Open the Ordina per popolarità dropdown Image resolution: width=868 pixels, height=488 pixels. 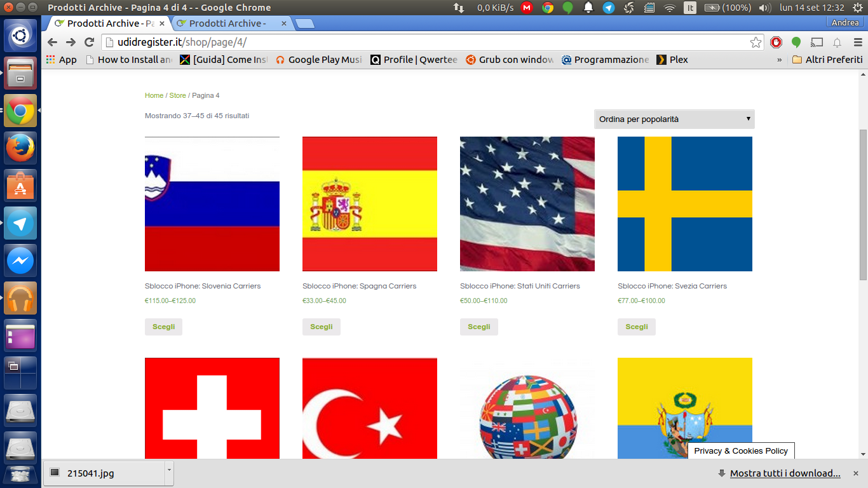[674, 119]
